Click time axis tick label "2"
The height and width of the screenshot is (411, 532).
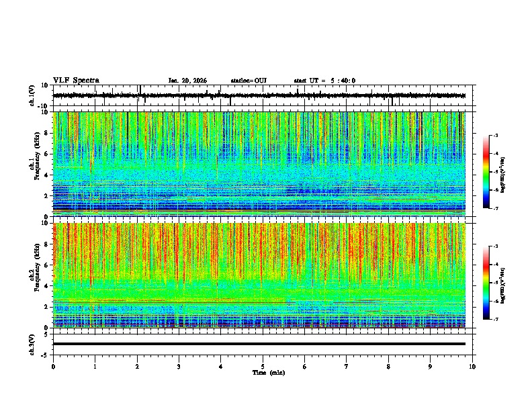click(x=137, y=367)
